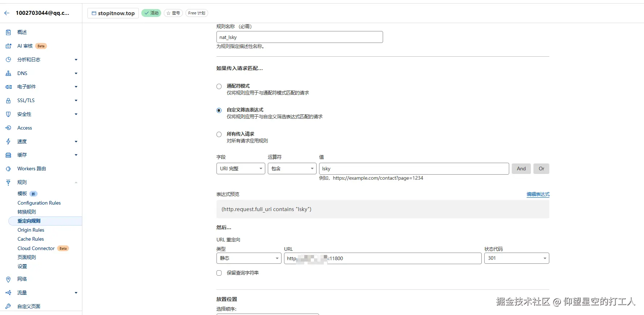This screenshot has width=644, height=315.
Task: Click the 速度 lightning bolt icon
Action: (x=8, y=141)
